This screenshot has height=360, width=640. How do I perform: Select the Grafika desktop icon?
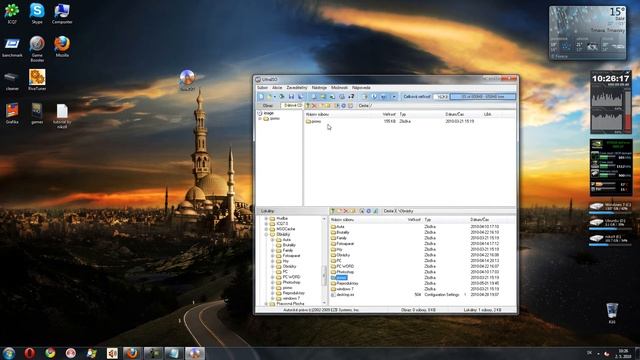click(12, 113)
